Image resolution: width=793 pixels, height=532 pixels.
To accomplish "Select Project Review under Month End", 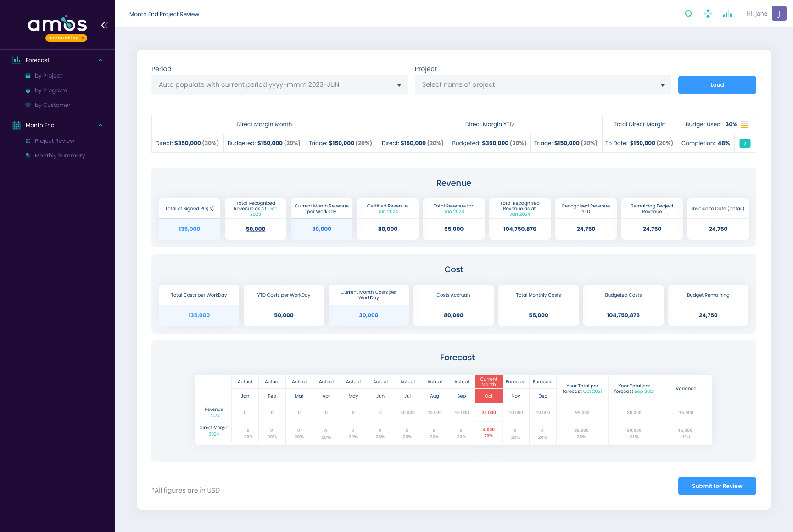I will (54, 141).
